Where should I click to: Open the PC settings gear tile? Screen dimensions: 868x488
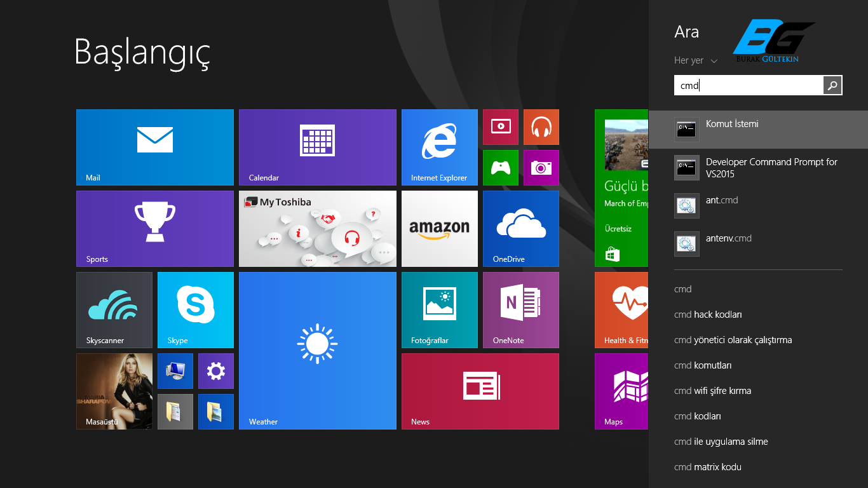(x=216, y=371)
